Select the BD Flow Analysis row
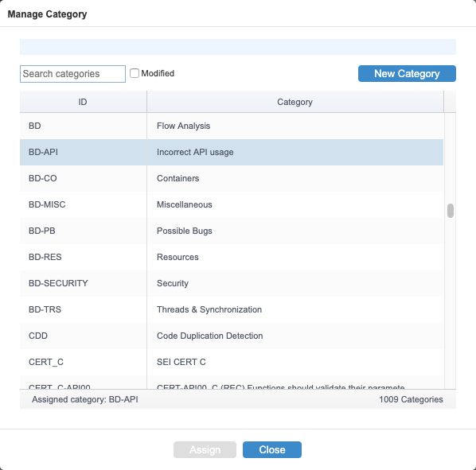This screenshot has height=470, width=476. click(x=232, y=126)
